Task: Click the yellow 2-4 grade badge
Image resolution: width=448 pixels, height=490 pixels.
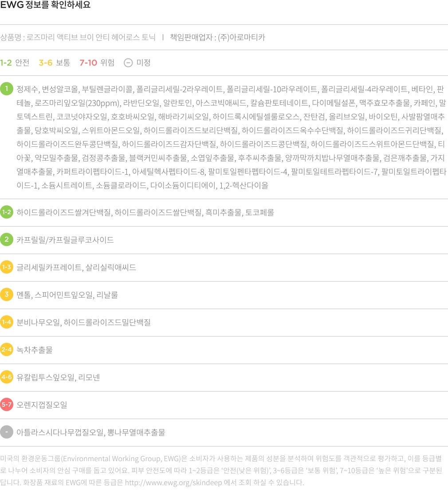Action: pos(7,350)
